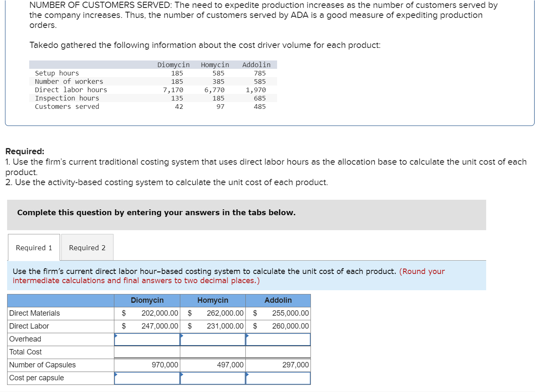
Task: Select Addolin Cost per capsule field
Action: coord(278,378)
